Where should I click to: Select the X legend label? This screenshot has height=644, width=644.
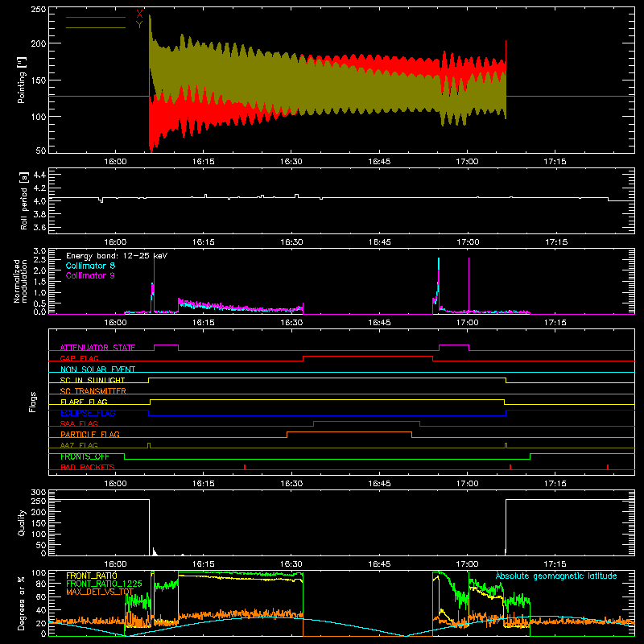pos(139,14)
